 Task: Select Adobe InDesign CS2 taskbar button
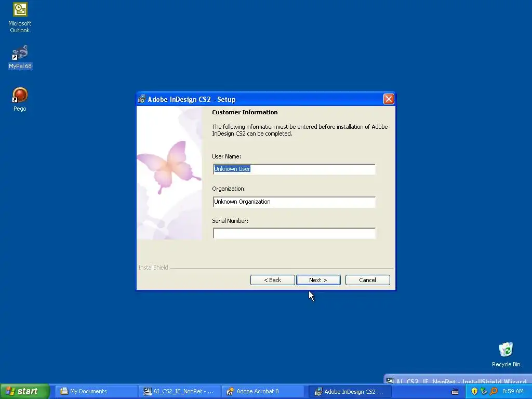pos(350,392)
